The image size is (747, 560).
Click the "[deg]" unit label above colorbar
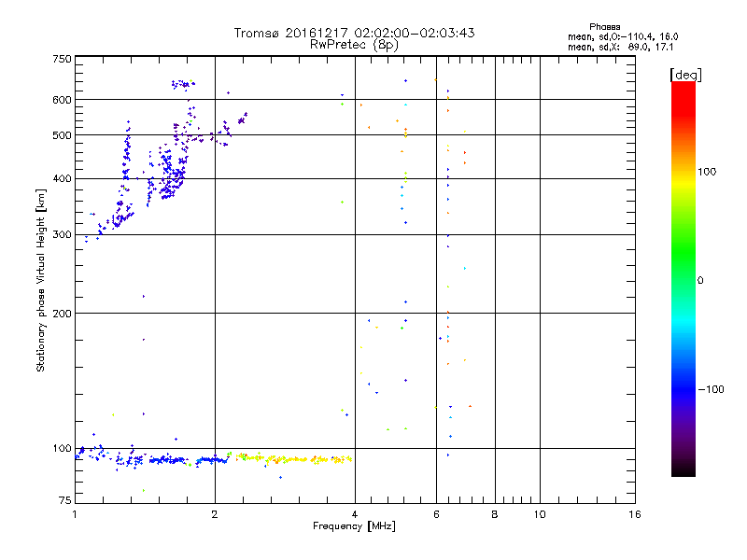click(x=685, y=75)
